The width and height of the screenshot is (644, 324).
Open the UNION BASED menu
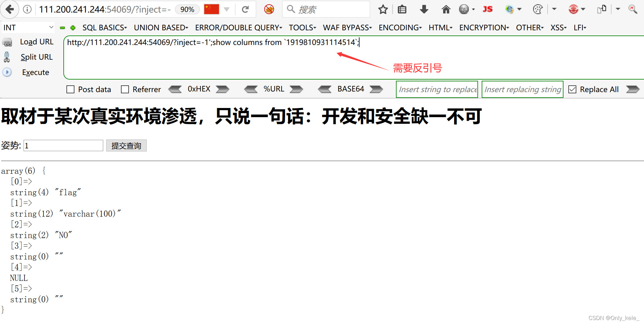[x=161, y=28]
